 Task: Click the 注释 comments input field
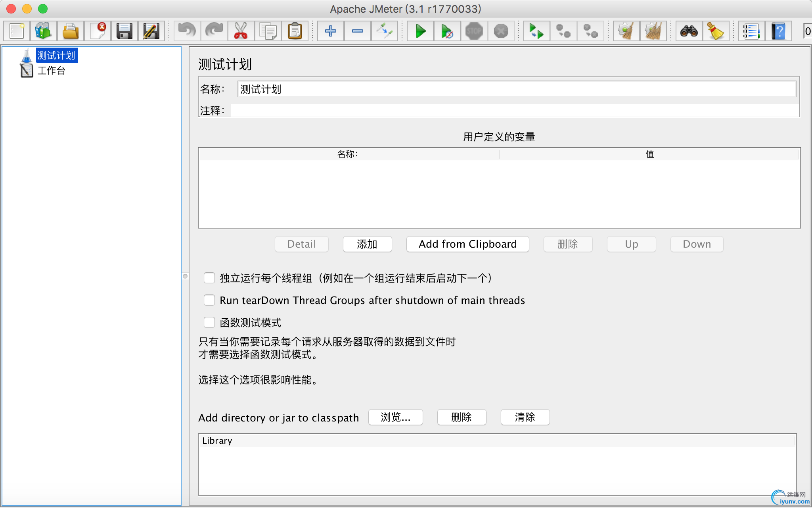[x=515, y=110]
